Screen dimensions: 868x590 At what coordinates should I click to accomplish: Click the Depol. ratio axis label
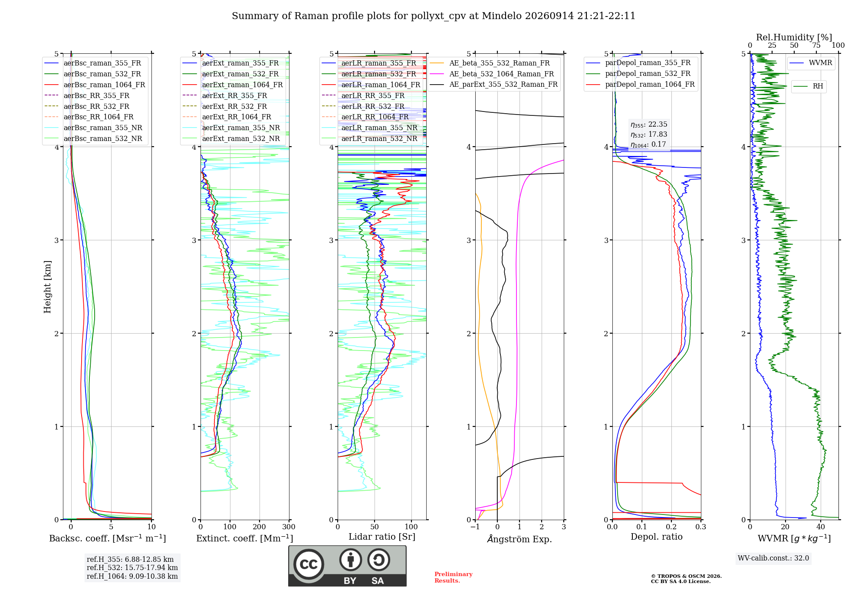[x=657, y=537]
